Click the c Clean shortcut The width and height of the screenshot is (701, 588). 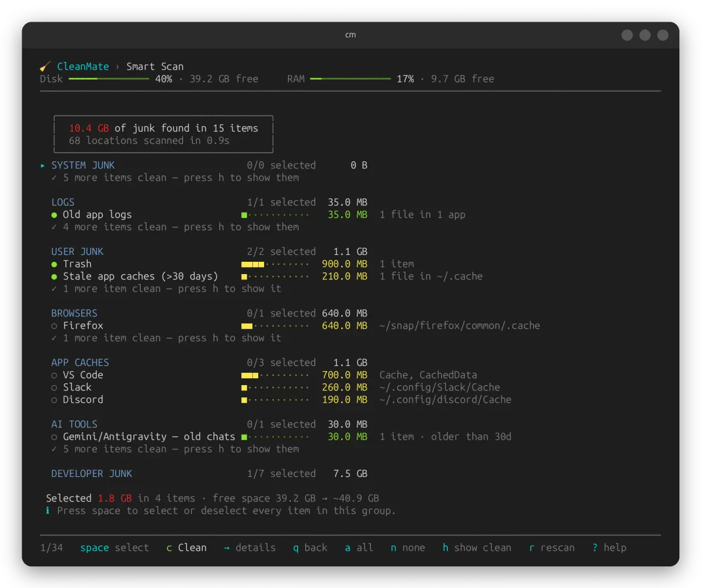(x=186, y=548)
